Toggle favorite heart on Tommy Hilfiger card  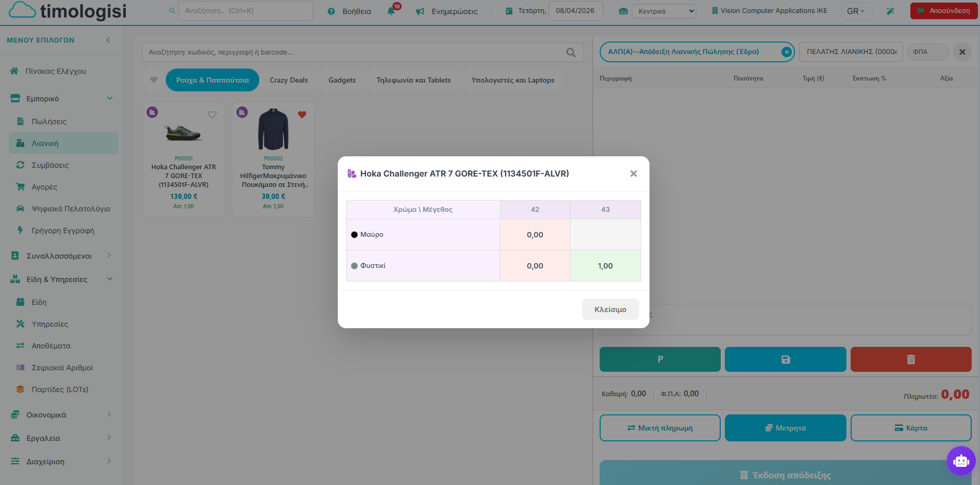tap(302, 115)
